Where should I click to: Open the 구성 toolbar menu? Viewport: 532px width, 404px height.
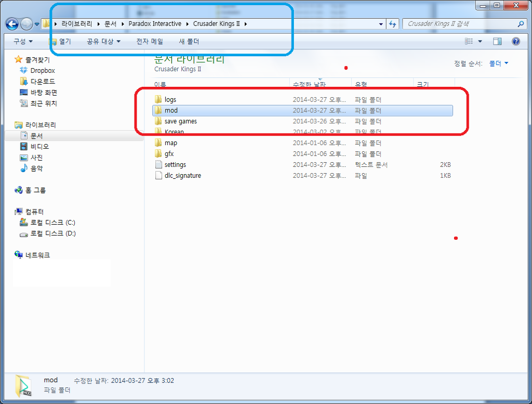coord(23,42)
